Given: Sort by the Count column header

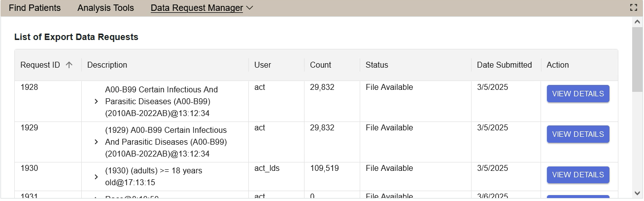Looking at the screenshot, I should [320, 65].
